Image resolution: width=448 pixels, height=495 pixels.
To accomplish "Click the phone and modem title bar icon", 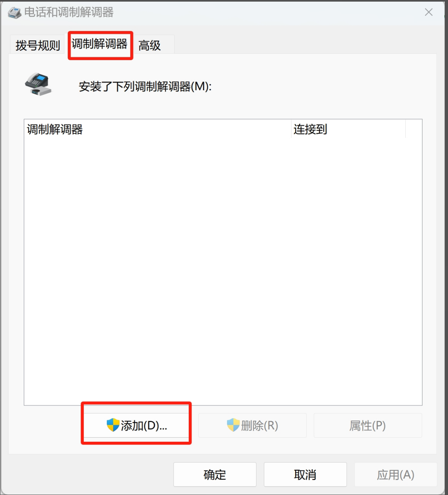I will pyautogui.click(x=15, y=13).
